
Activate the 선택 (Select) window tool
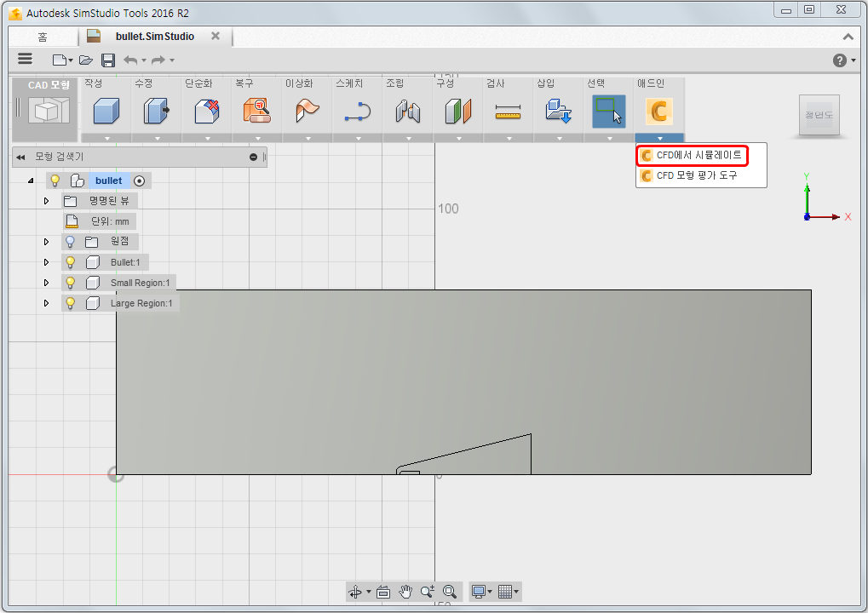(x=609, y=112)
